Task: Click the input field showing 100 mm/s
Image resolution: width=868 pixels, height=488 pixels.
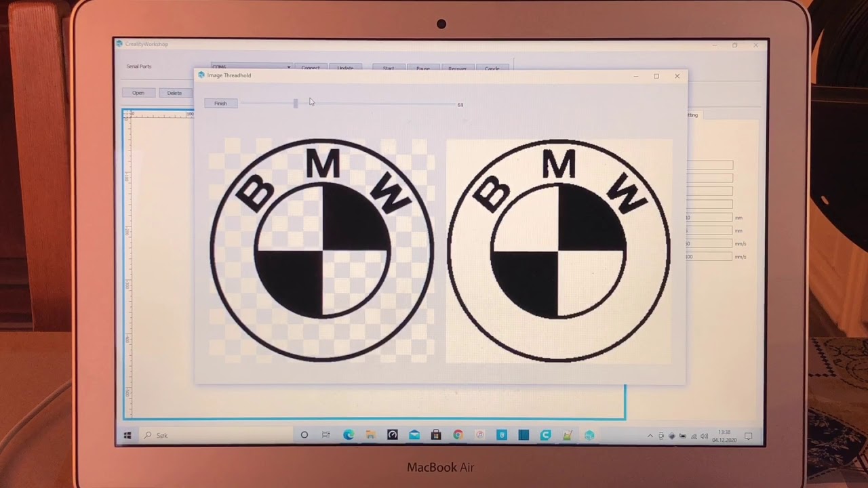Action: tap(710, 257)
